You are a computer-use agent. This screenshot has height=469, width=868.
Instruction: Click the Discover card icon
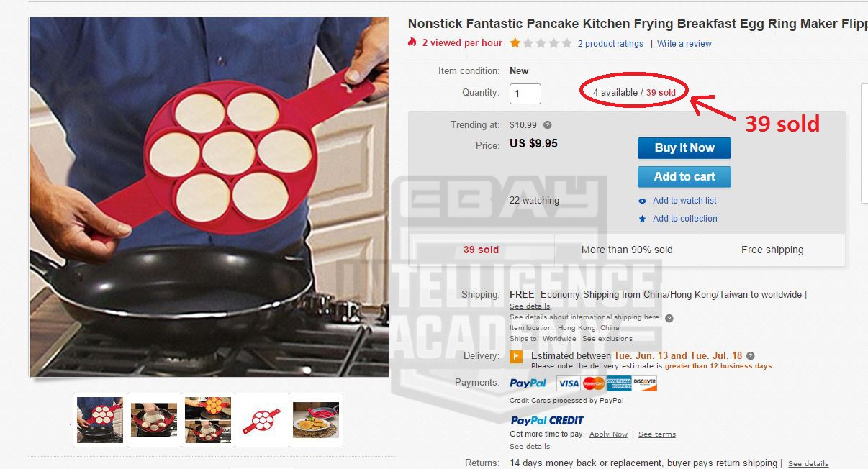click(646, 383)
